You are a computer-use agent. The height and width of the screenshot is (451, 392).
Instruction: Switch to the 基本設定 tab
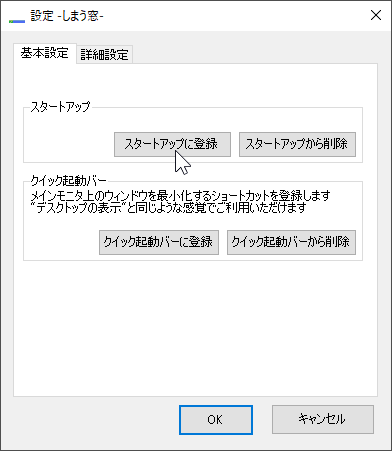pos(45,53)
